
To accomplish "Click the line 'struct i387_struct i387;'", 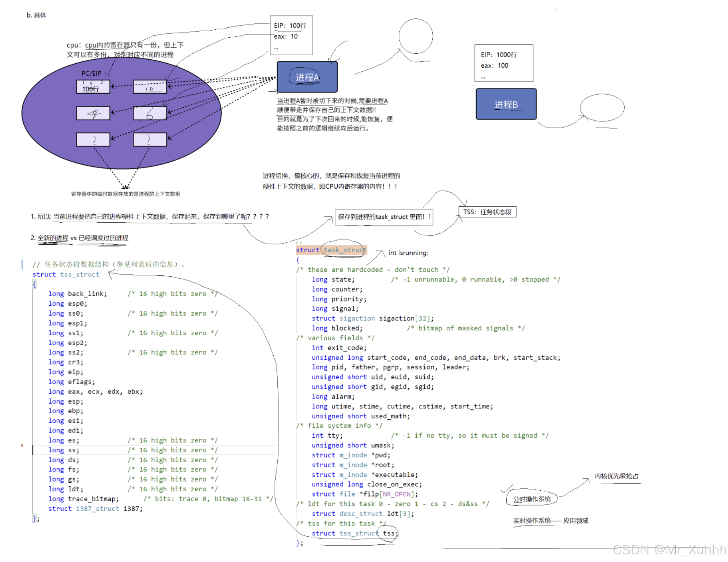I will (x=95, y=509).
